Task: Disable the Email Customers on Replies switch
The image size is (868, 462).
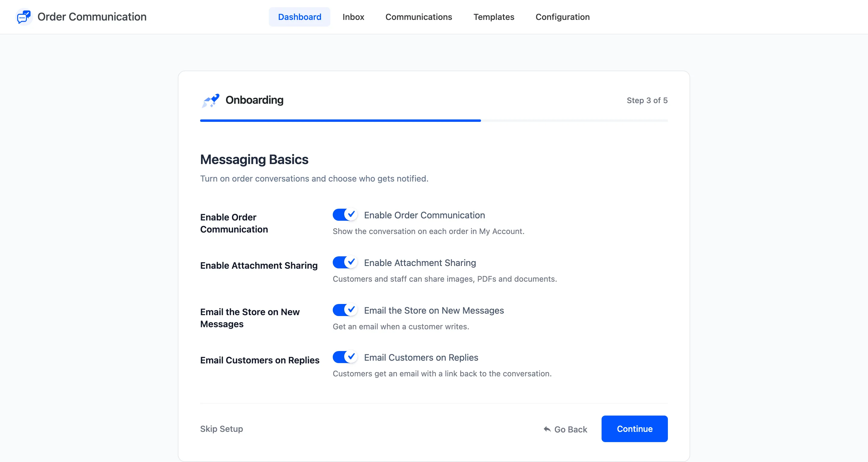Action: 345,357
